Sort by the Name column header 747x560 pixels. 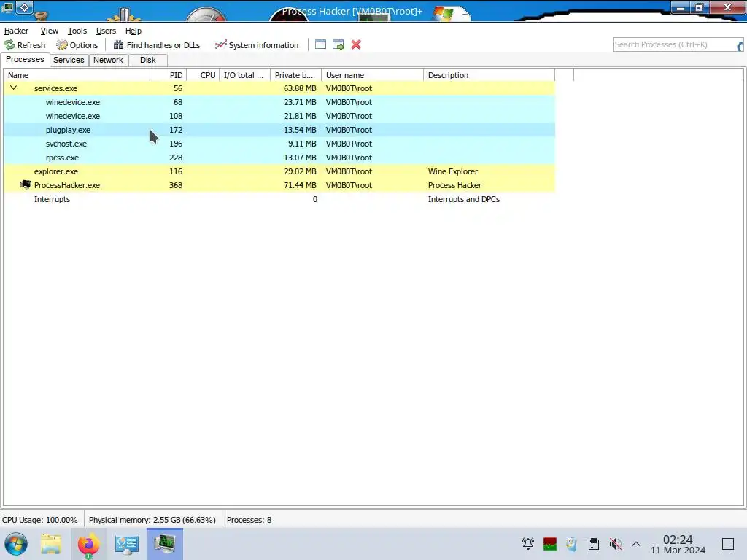pos(77,75)
